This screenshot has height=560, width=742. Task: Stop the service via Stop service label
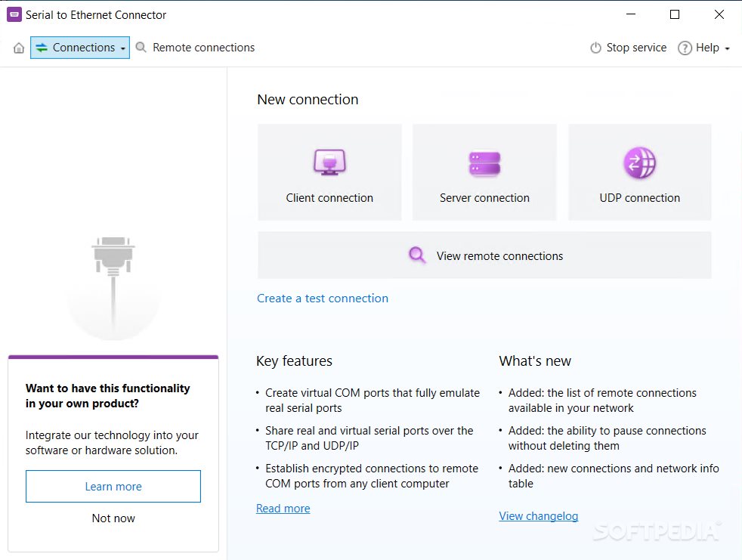tap(636, 48)
